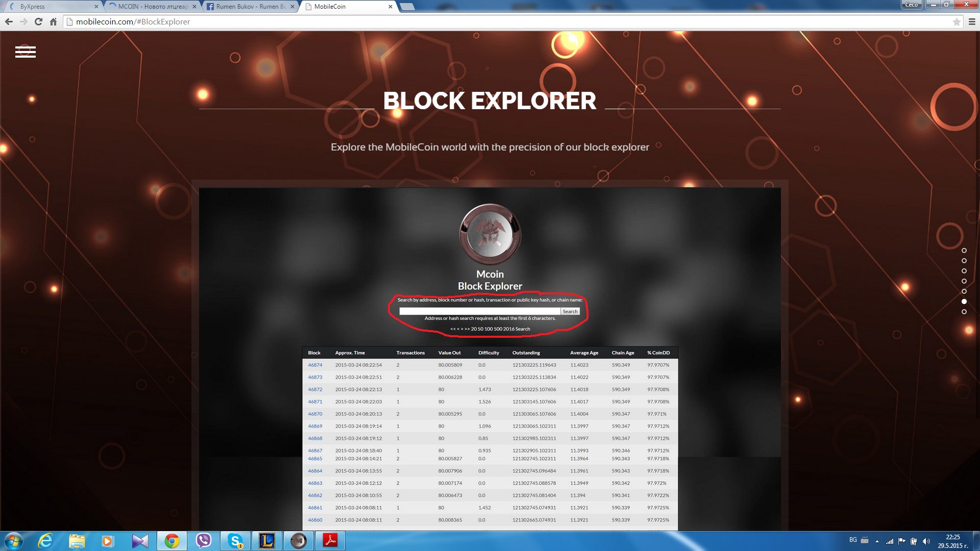Jump to first page with << link
The image size is (980, 551).
pyautogui.click(x=453, y=329)
